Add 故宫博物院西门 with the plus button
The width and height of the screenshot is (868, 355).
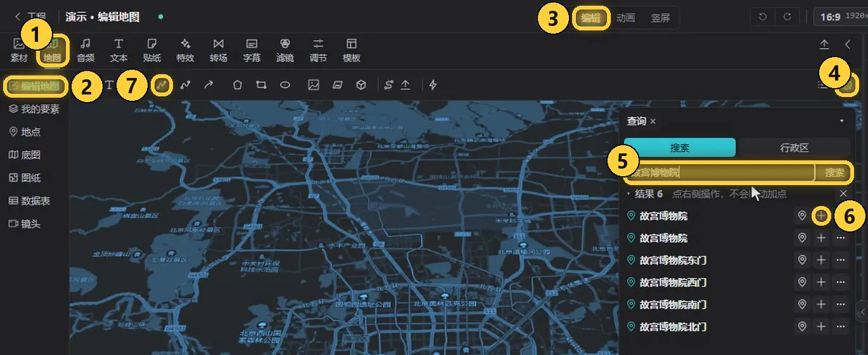[x=821, y=282]
